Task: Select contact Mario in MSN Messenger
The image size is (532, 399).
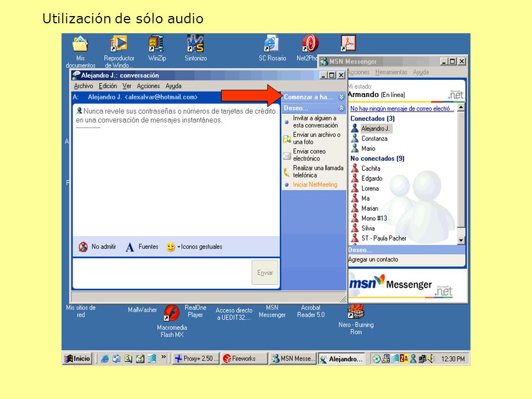Action: coord(368,149)
